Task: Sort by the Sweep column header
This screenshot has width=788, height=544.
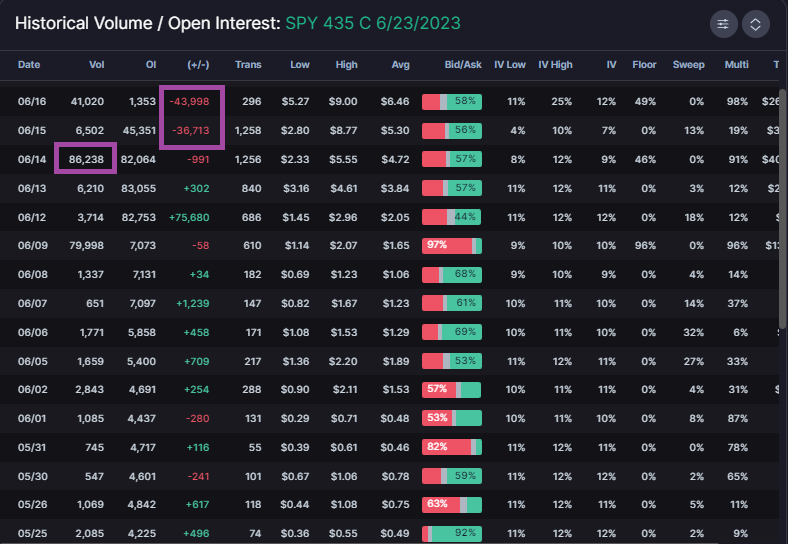Action: (688, 65)
